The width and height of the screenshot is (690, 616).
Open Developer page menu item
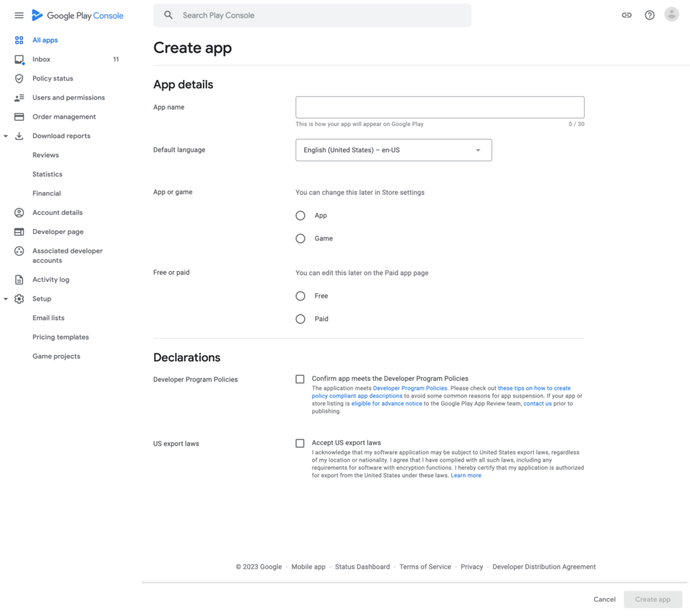pos(58,231)
